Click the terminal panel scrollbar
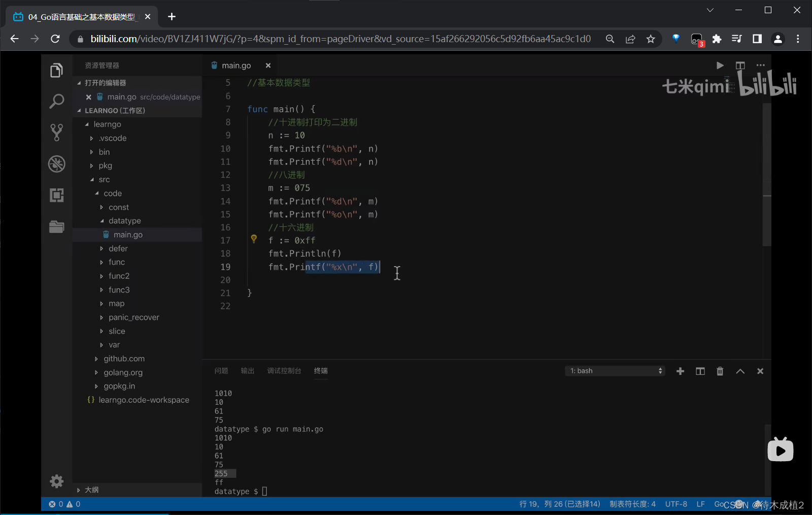The height and width of the screenshot is (515, 812). click(768, 460)
